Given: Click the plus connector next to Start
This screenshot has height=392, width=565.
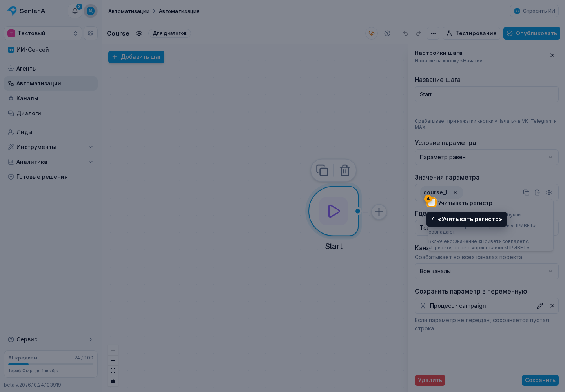Looking at the screenshot, I should coord(379,212).
